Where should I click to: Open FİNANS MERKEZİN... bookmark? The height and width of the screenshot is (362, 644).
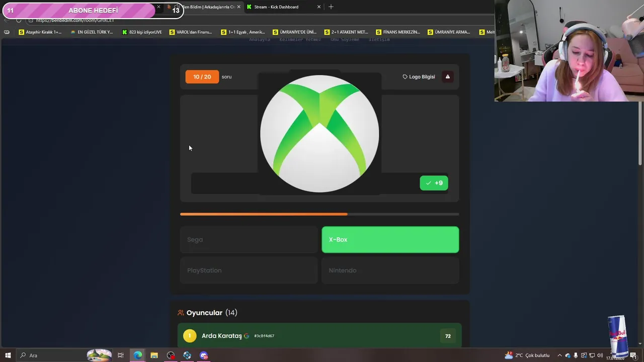(x=398, y=32)
